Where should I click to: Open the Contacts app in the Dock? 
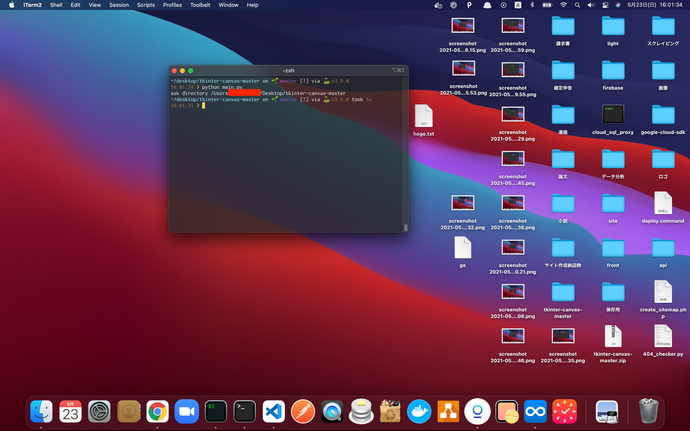click(x=128, y=411)
